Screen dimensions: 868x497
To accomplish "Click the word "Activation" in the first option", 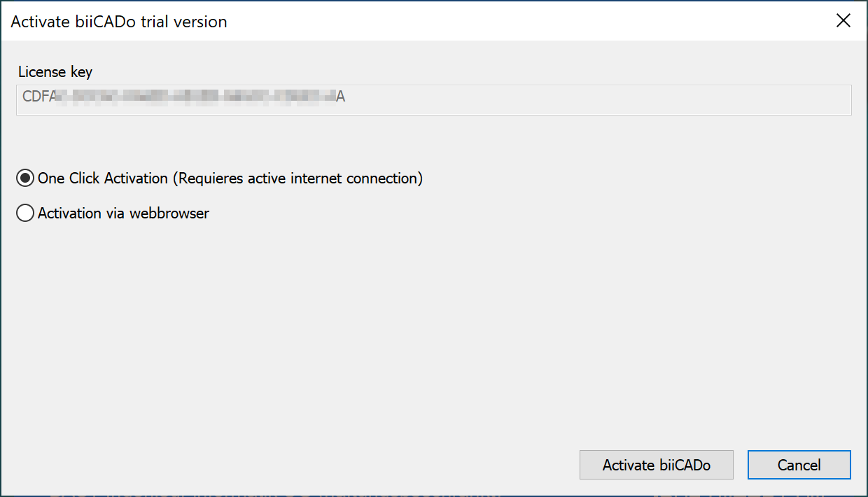I will [136, 178].
